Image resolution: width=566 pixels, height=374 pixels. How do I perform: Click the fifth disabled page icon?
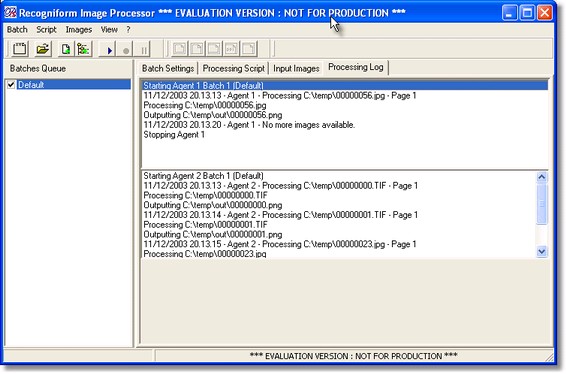coord(249,49)
